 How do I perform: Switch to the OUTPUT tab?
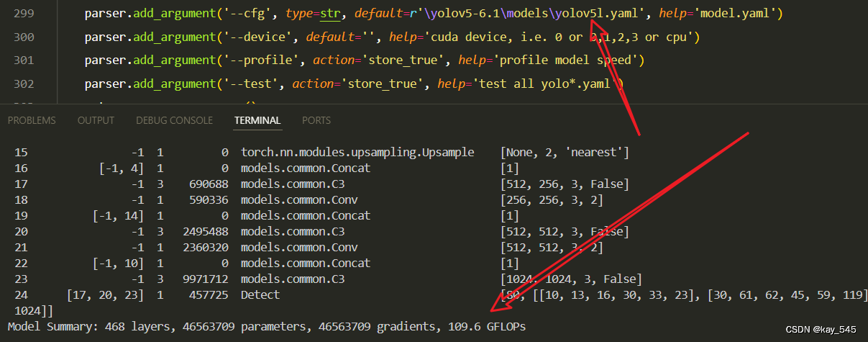tap(96, 120)
